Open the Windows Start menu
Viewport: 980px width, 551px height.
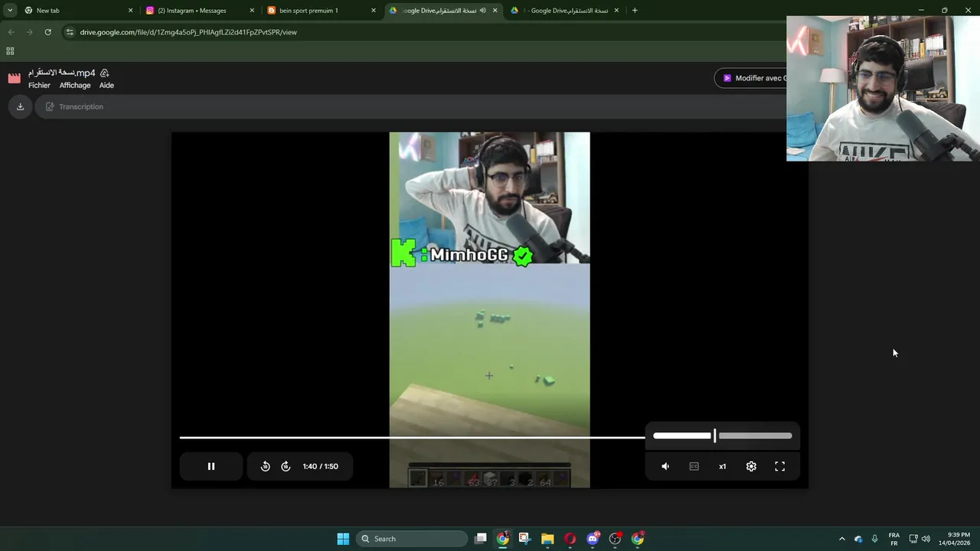pyautogui.click(x=343, y=539)
